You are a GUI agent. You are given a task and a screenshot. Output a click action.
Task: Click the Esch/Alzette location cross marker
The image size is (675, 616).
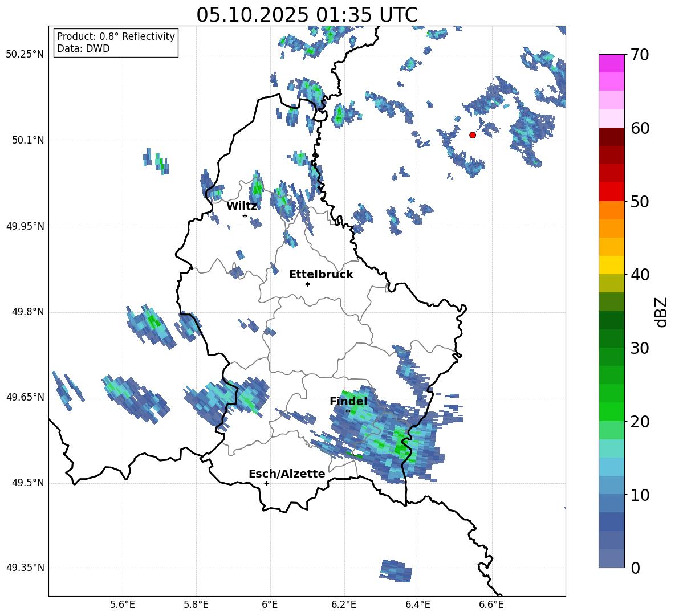click(x=266, y=483)
